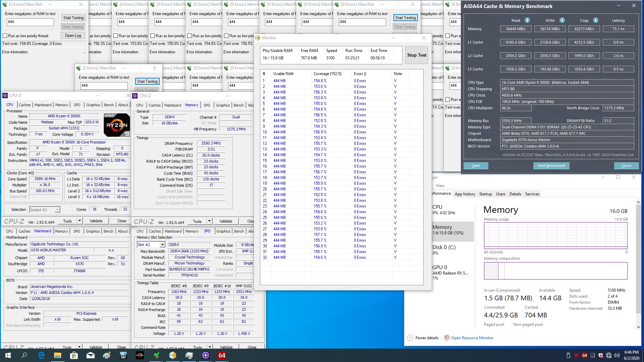644x362 pixels.
Task: Click scroll-up arrow in MemTest Error information
Action: pyautogui.click(x=84, y=53)
